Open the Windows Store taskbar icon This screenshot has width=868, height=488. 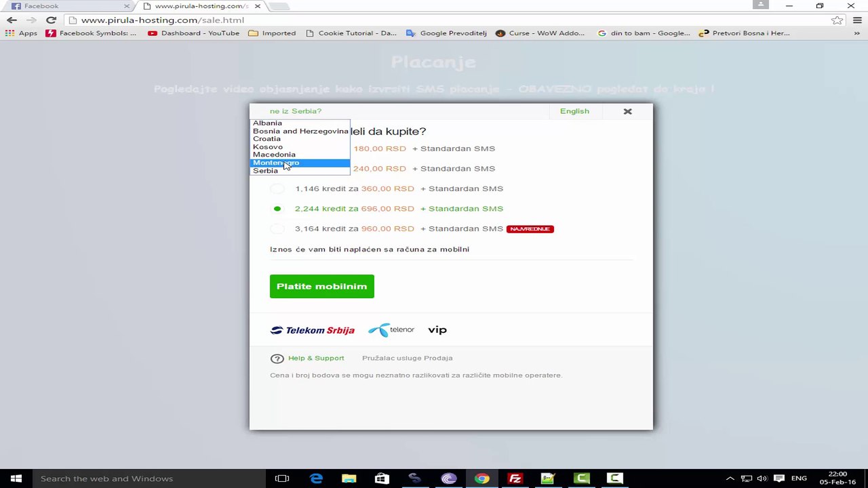click(x=382, y=479)
